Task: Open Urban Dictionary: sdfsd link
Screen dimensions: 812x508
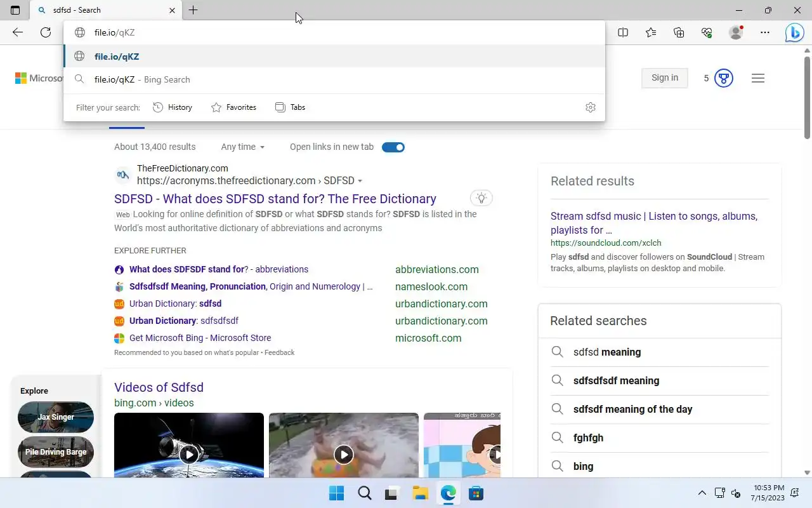Action: [x=175, y=304]
